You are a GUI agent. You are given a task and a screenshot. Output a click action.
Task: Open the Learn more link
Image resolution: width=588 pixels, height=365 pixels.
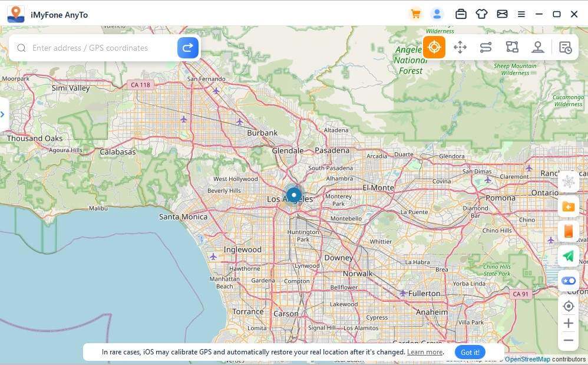pyautogui.click(x=425, y=352)
